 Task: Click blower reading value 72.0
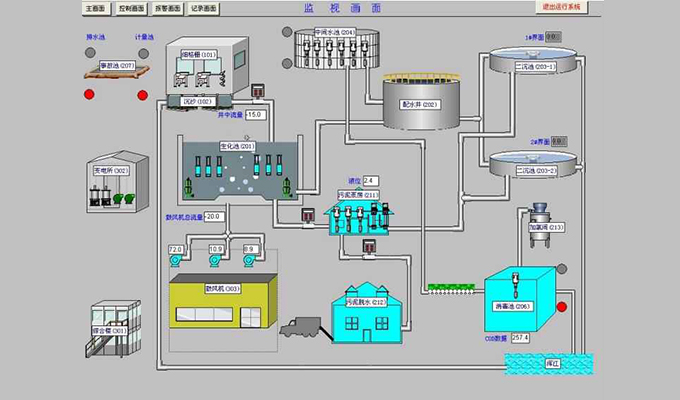[176, 249]
